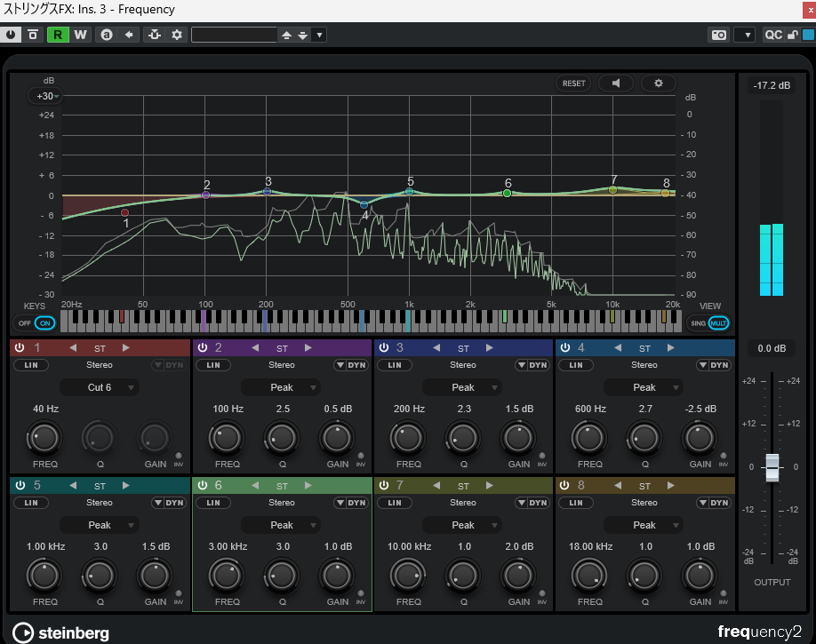Open dropdown next to the camera icon
816x644 pixels.
pyautogui.click(x=747, y=35)
